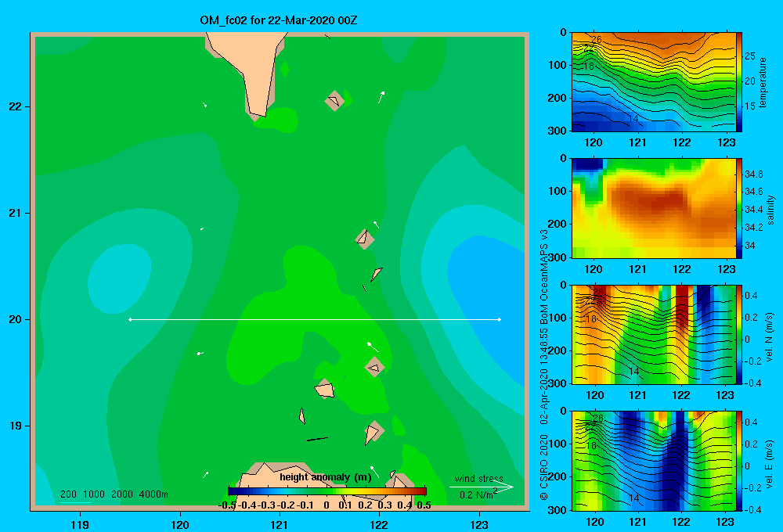Screen dimensions: 783x532
Task: Click the wind vector near 122E, 22.1N
Action: (381, 97)
